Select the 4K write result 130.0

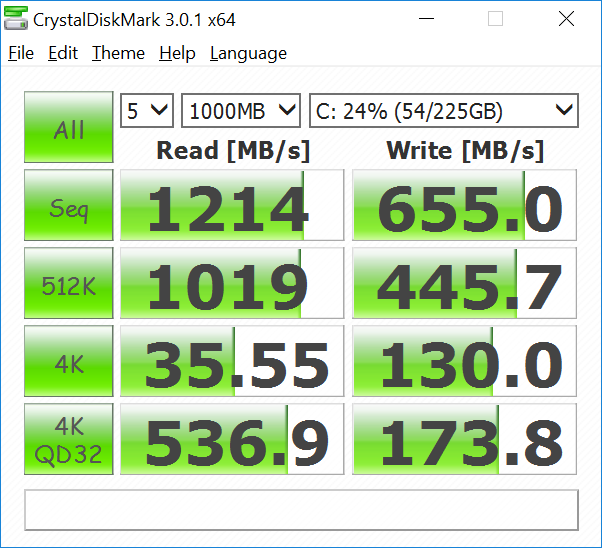point(465,361)
